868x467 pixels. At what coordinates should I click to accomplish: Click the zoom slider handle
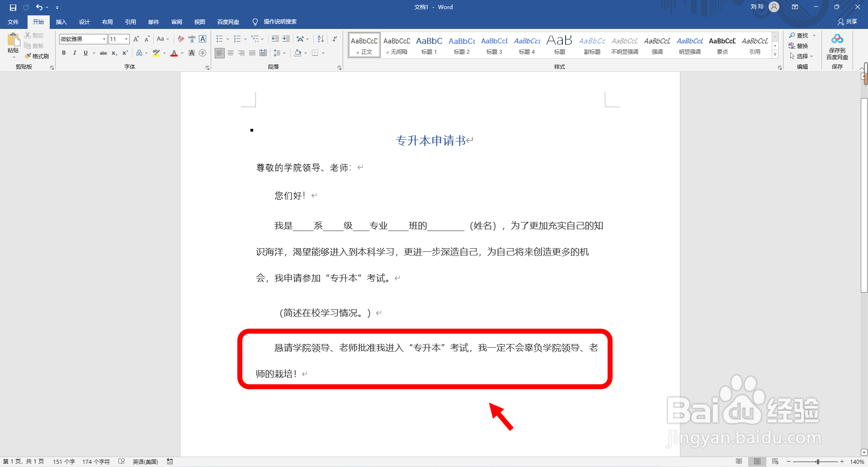coord(817,462)
